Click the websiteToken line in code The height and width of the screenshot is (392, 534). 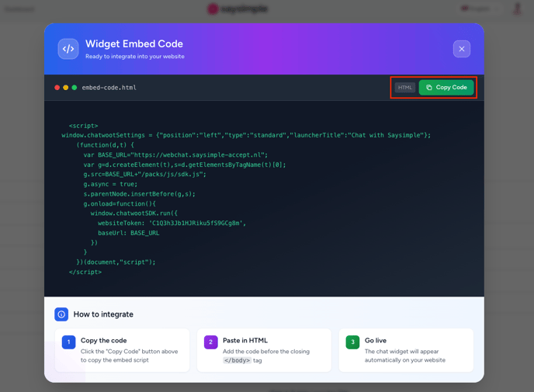172,223
